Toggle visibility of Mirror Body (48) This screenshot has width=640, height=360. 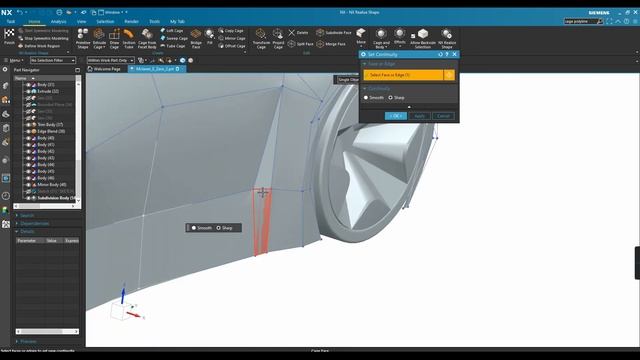28,185
